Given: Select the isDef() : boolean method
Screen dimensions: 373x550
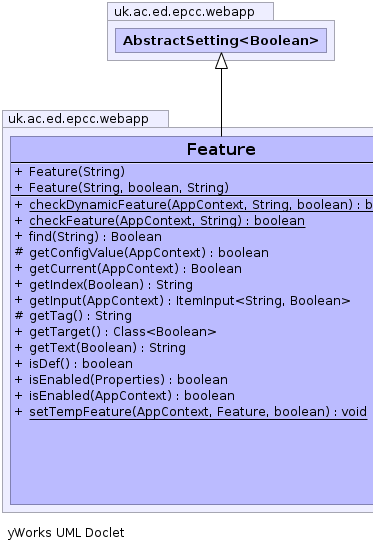Looking at the screenshot, I should pyautogui.click(x=81, y=364).
